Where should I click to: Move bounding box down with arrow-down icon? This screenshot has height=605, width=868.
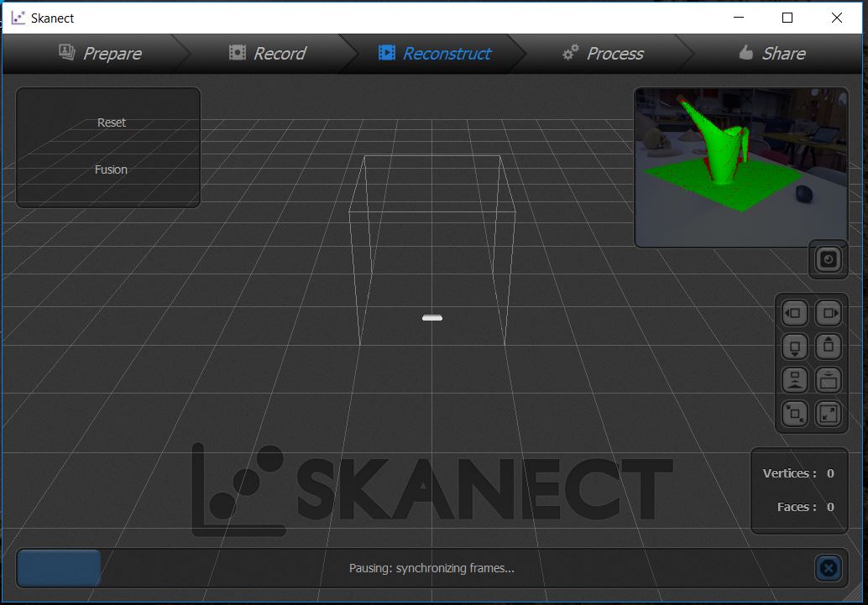(794, 347)
